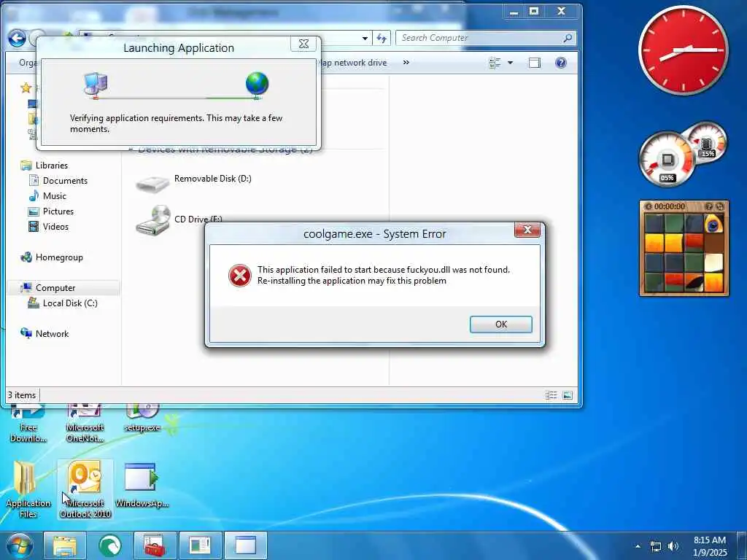The image size is (747, 560).
Task: Toggle the preview pane button
Action: [x=535, y=63]
